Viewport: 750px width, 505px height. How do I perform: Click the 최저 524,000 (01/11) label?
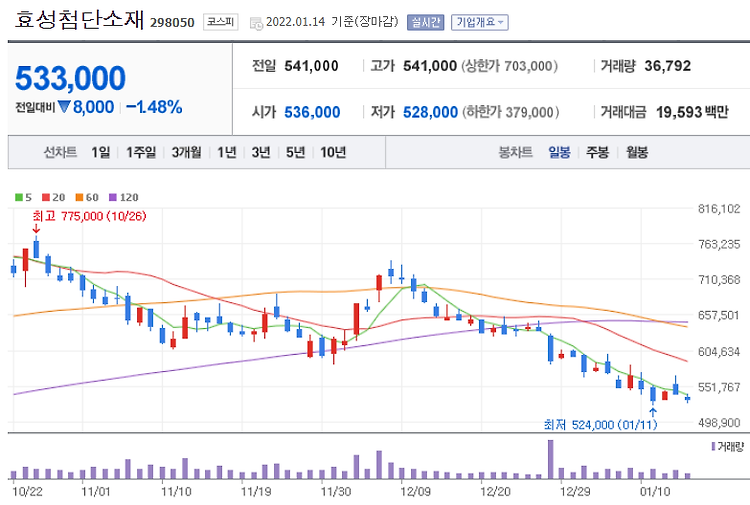point(601,425)
